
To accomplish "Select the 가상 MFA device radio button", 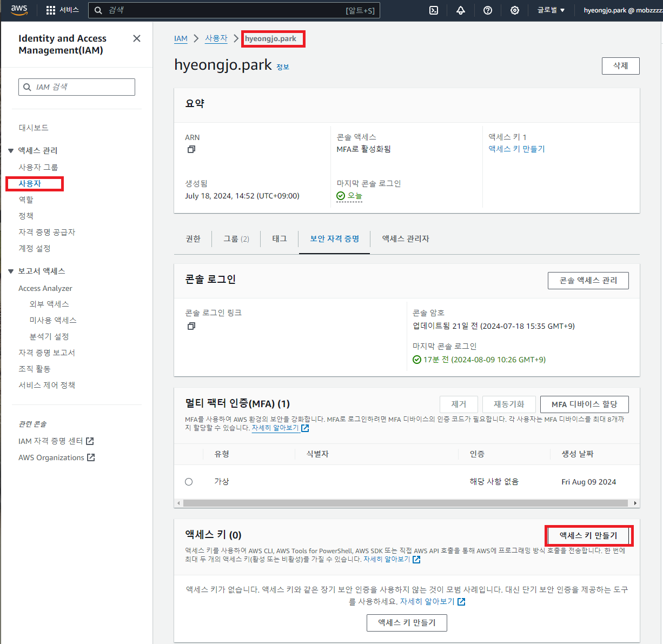I will (189, 482).
